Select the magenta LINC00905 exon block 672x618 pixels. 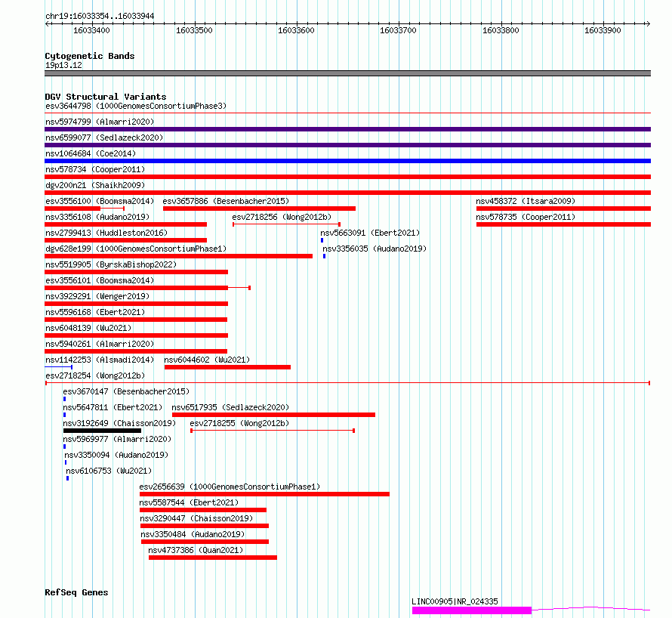[x=472, y=610]
